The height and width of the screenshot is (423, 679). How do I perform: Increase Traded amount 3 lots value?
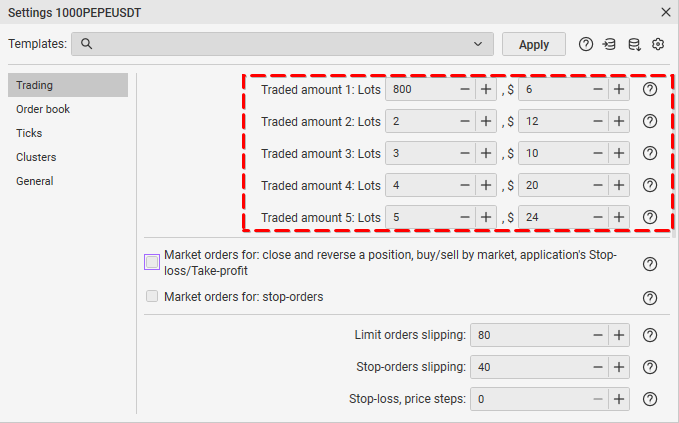click(x=486, y=153)
